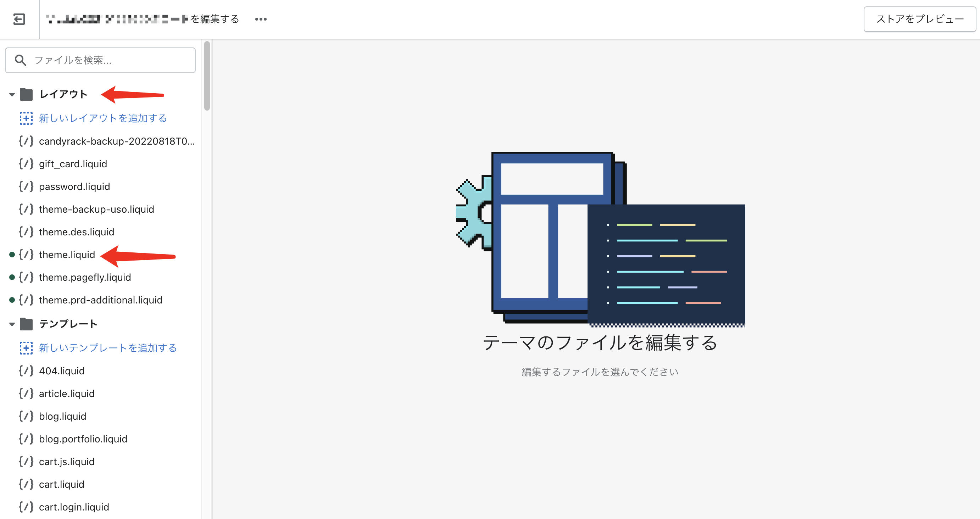Click liquid icon beside password.liquid

[26, 186]
